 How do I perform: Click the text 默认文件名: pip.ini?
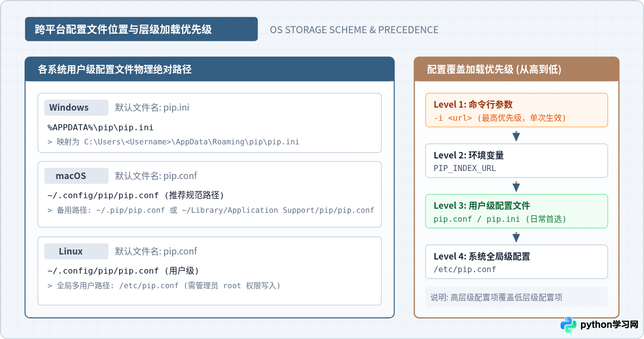tap(152, 108)
